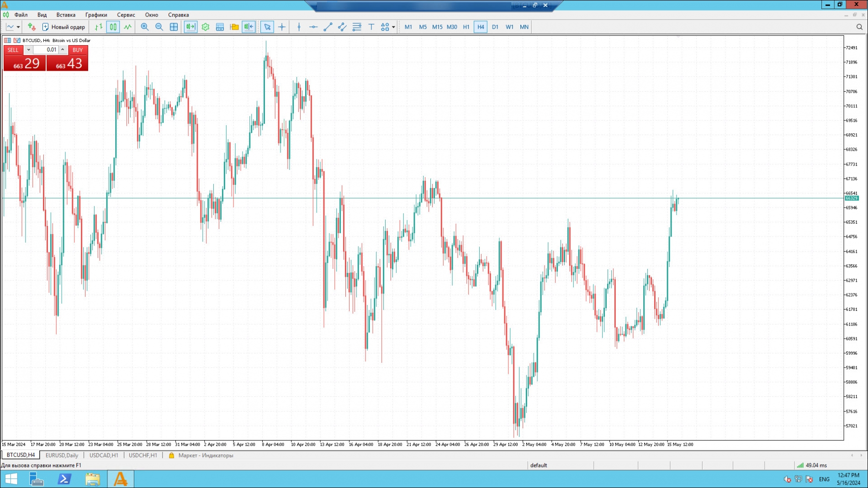
Task: Decrease lot volume with the down arrow
Action: pyautogui.click(x=28, y=50)
